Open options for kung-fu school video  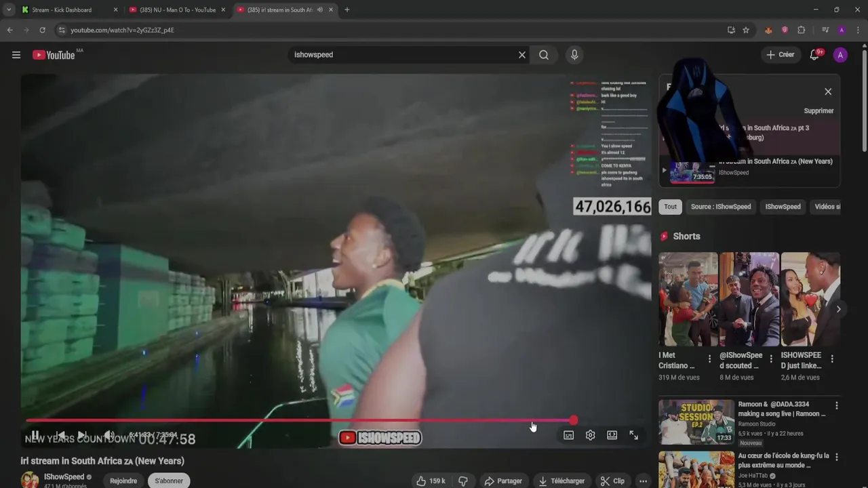click(x=836, y=457)
